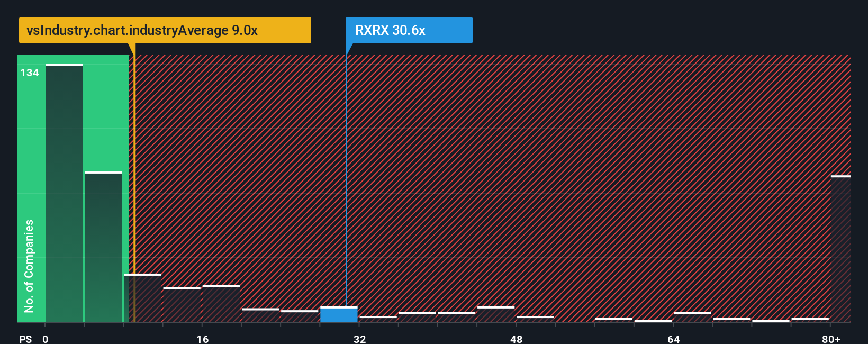Click the 80+ bar at right edge
Screen dimensions: 868x344
841,249
